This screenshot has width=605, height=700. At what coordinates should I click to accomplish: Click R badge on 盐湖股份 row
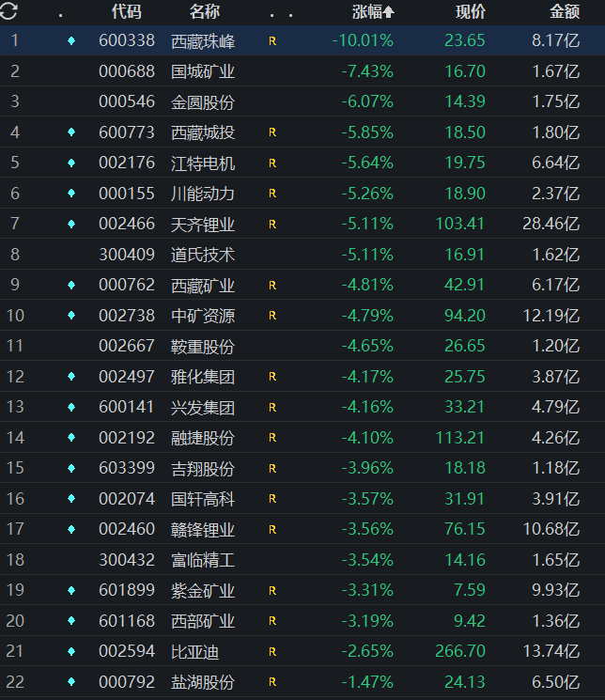[x=272, y=682]
